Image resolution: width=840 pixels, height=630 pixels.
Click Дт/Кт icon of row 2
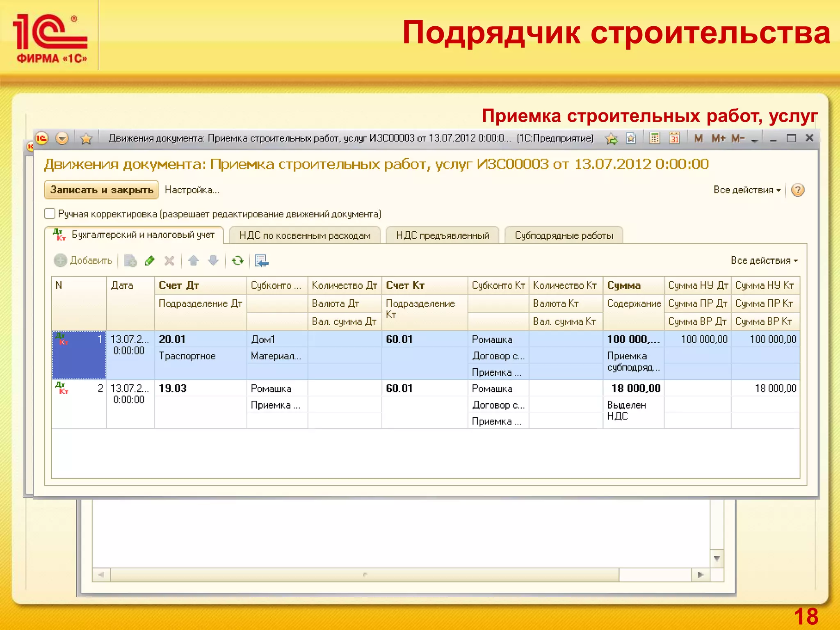click(x=62, y=388)
